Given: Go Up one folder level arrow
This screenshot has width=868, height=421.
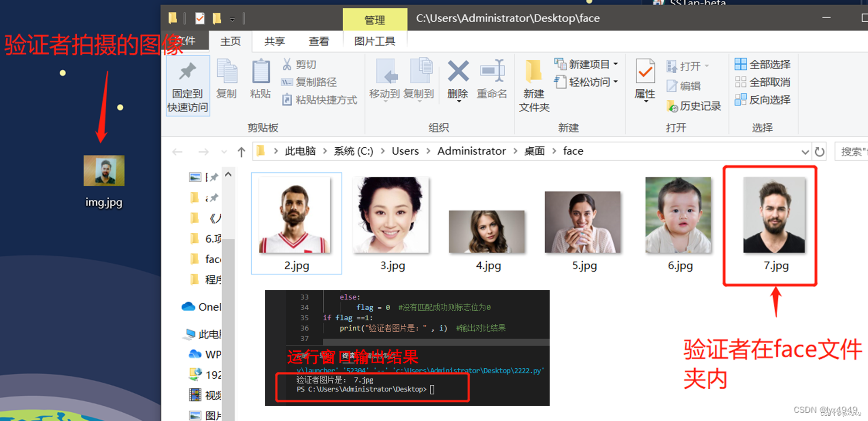Looking at the screenshot, I should click(x=241, y=152).
